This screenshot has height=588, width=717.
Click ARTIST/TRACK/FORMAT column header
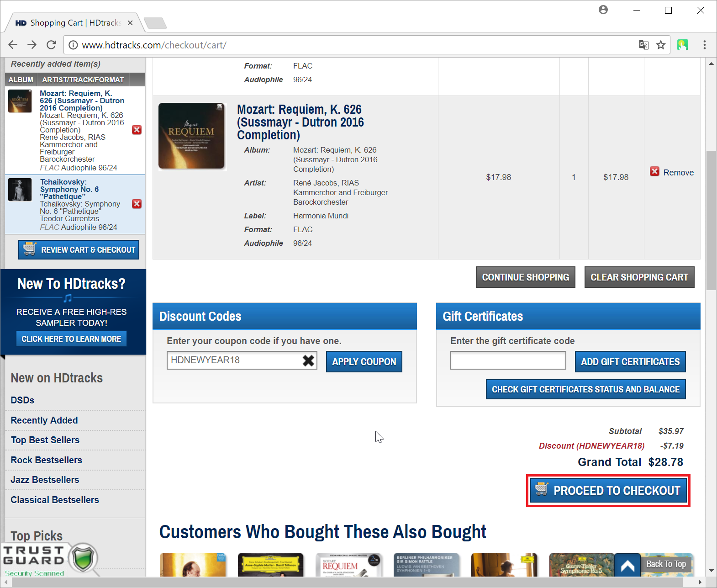(83, 79)
